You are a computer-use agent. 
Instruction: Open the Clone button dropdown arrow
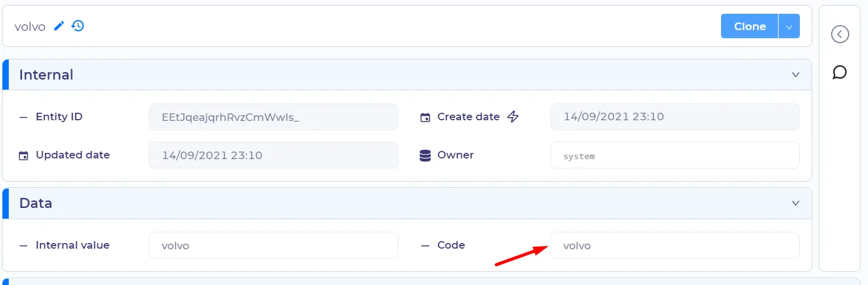pos(789,26)
